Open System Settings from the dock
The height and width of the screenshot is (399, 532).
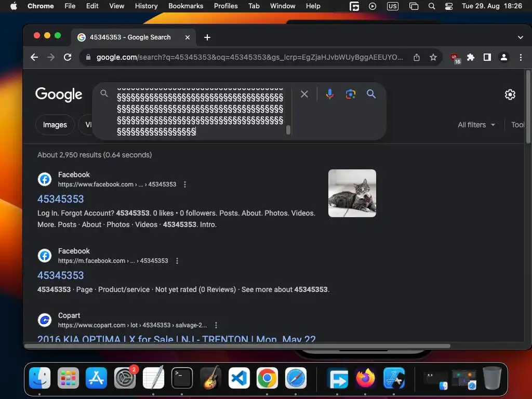(x=125, y=378)
